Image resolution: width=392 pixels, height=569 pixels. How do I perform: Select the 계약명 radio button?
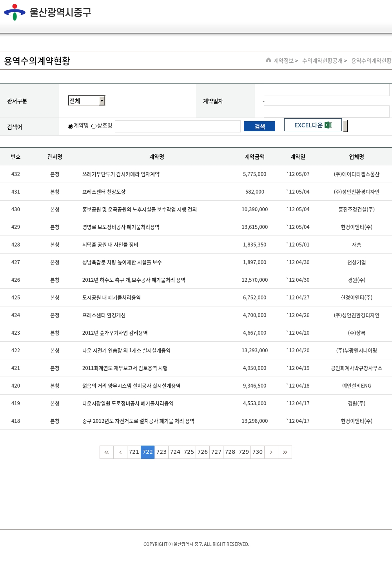[x=71, y=126]
